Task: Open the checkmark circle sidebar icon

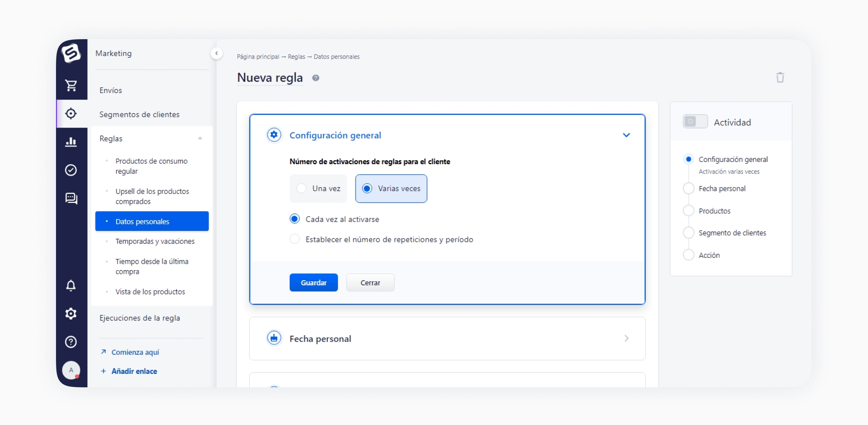Action: [71, 170]
